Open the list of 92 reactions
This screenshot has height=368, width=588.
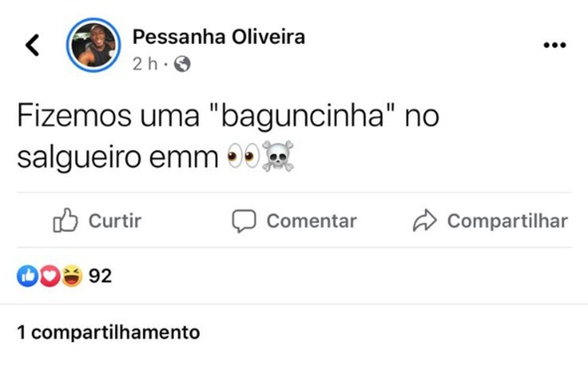point(100,276)
